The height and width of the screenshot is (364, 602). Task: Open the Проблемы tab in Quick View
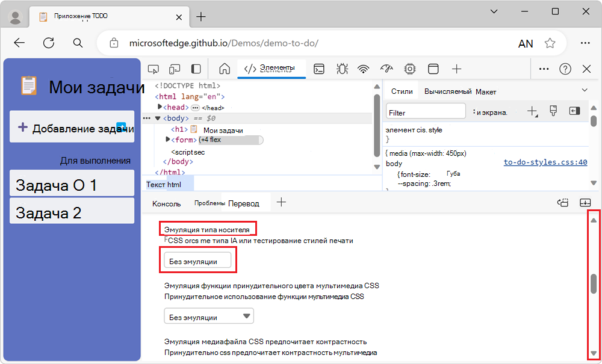coord(209,203)
